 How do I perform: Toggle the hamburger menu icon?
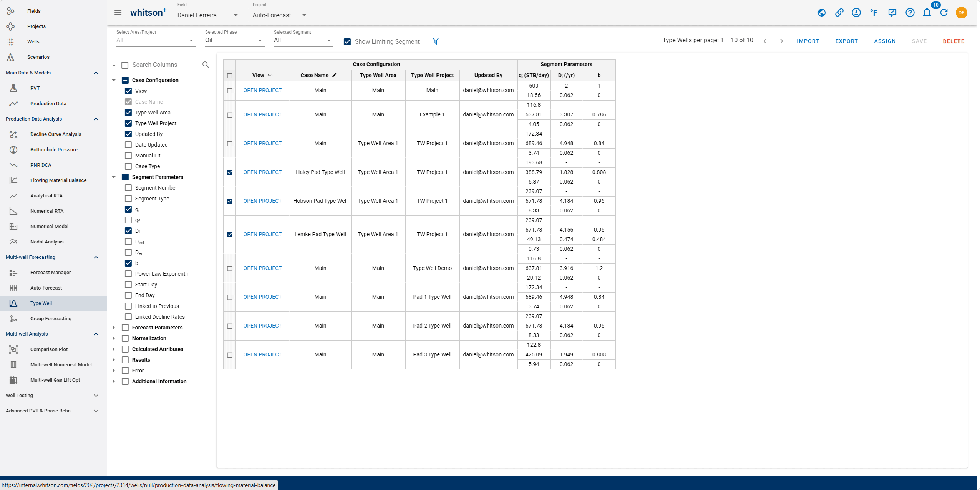click(118, 13)
